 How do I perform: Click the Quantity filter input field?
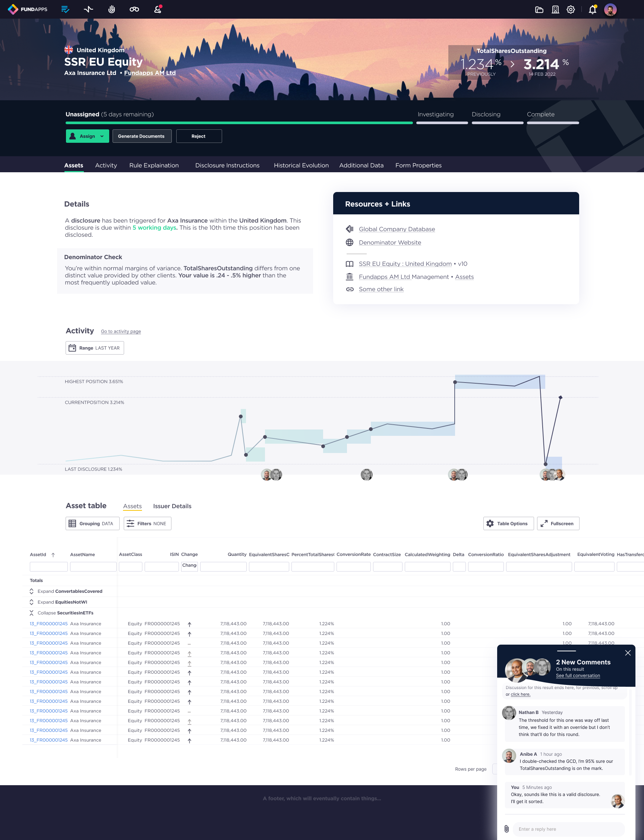223,567
